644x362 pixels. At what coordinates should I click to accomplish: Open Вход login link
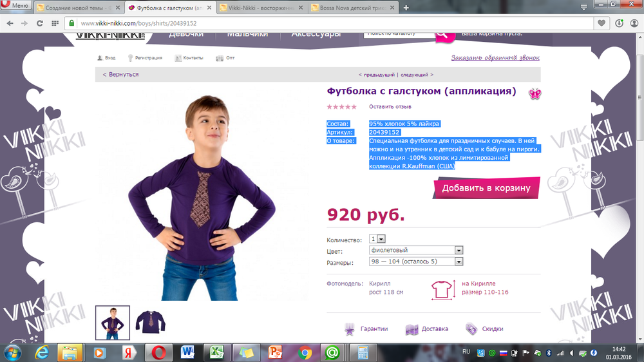(x=106, y=58)
